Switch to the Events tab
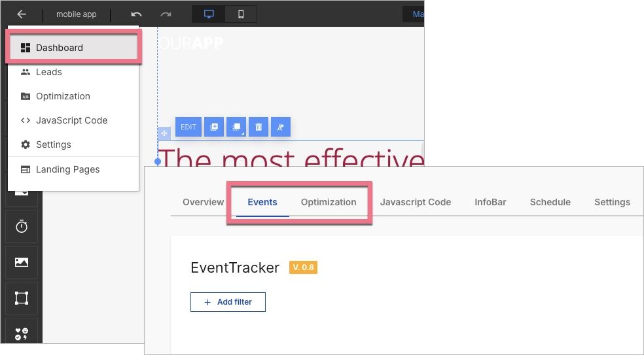The width and height of the screenshot is (644, 355). 262,202
